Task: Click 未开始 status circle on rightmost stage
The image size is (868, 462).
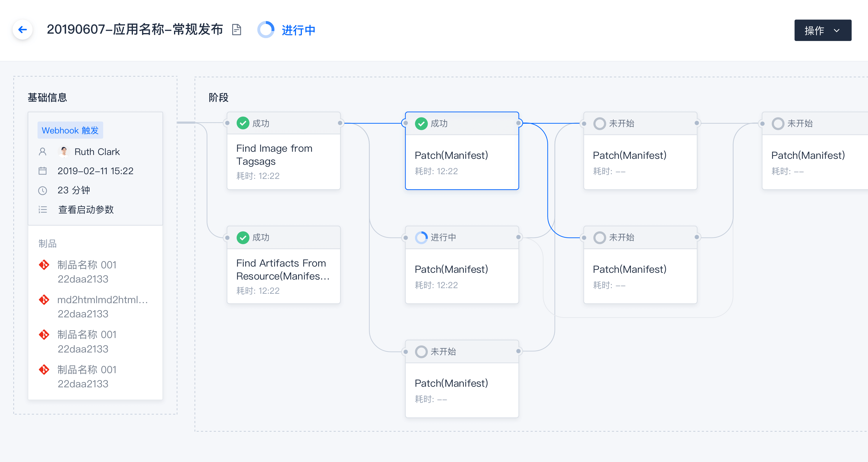Action: pyautogui.click(x=778, y=123)
